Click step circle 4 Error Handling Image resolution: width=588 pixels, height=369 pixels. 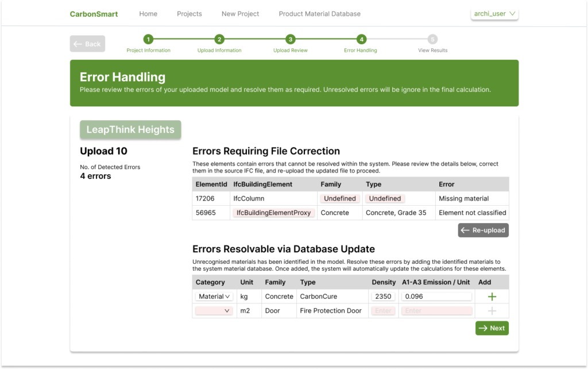[x=360, y=40]
